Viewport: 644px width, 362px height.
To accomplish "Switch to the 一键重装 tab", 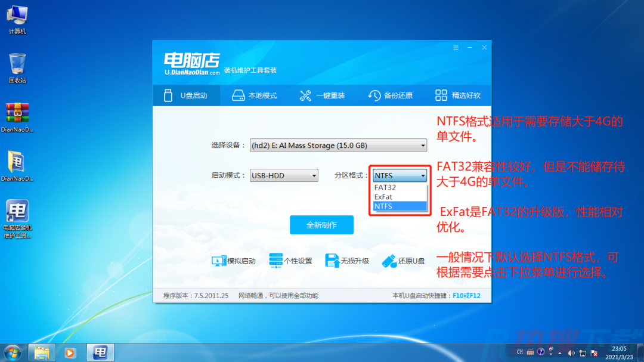I will click(x=322, y=95).
